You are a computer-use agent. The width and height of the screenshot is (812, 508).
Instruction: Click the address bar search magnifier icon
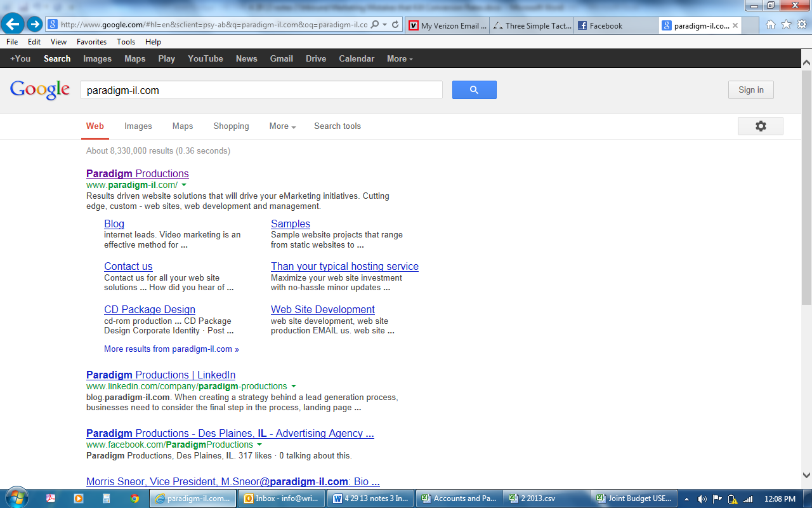pos(375,25)
